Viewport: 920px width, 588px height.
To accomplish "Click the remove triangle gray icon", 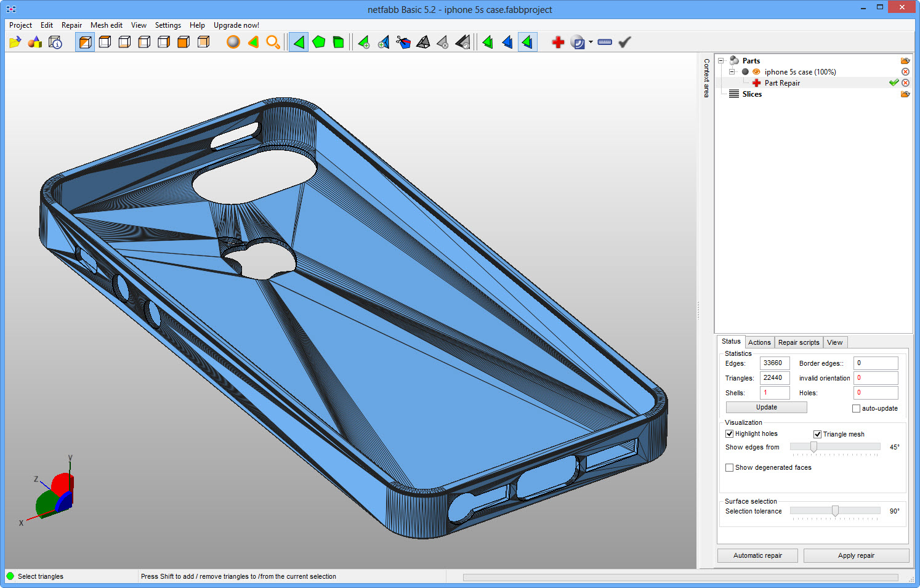I will (x=443, y=42).
